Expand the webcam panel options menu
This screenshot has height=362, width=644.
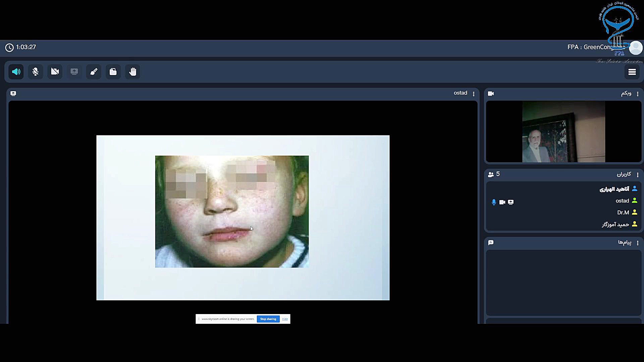point(638,94)
